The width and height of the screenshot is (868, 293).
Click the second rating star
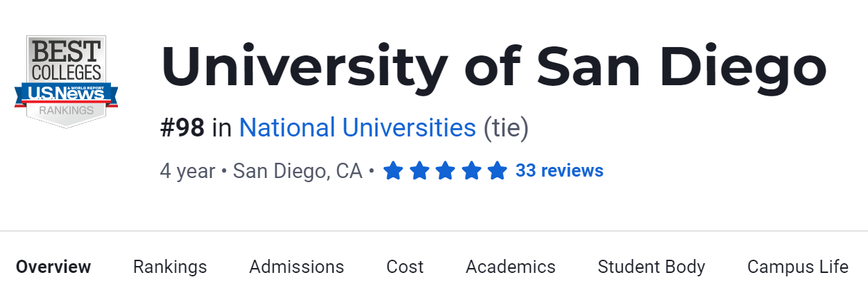(x=419, y=170)
